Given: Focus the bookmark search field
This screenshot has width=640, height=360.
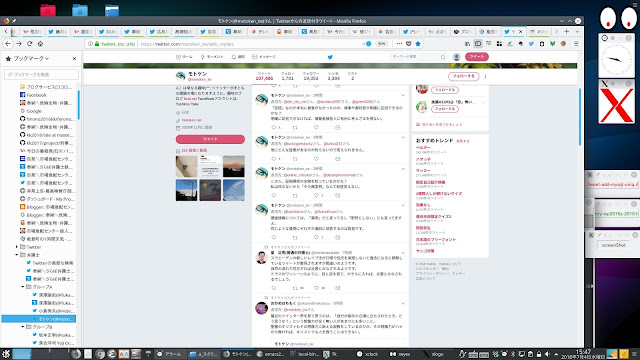Looking at the screenshot, I should click(42, 74).
